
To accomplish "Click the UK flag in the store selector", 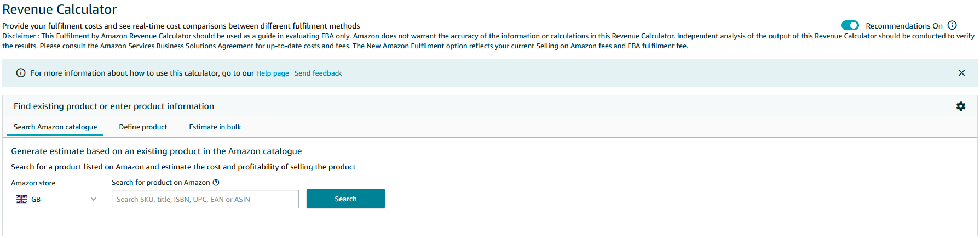I will pos(21,199).
